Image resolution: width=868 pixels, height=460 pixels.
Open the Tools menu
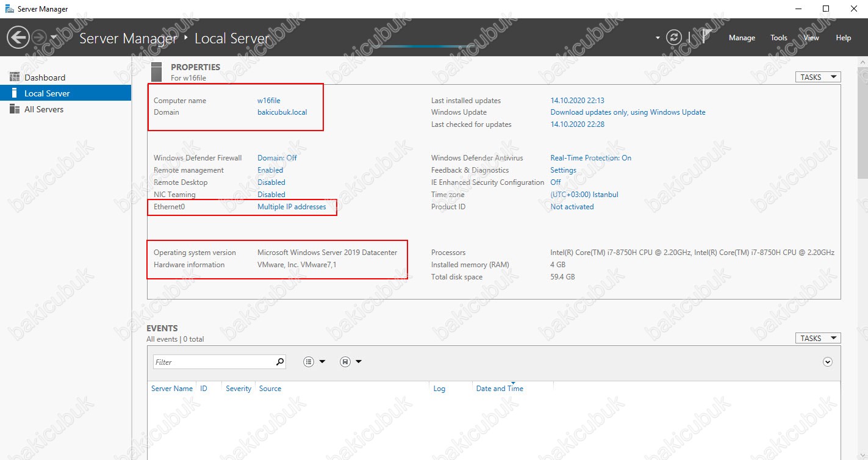[x=778, y=38]
